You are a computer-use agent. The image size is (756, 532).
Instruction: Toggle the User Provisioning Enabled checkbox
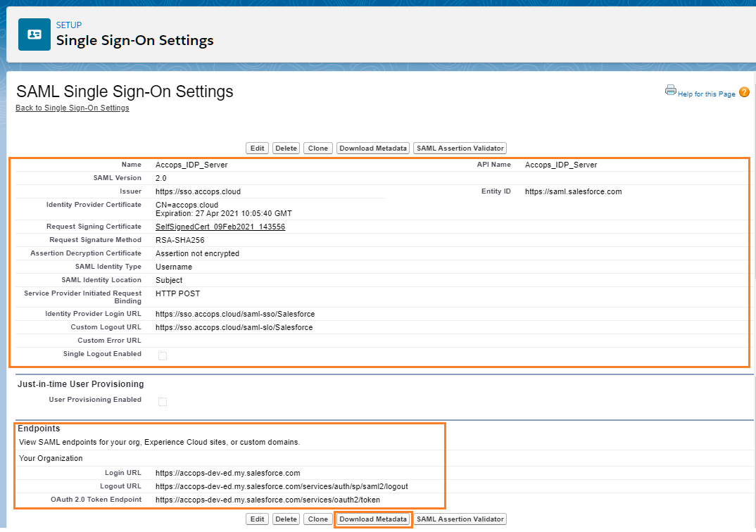(x=163, y=401)
